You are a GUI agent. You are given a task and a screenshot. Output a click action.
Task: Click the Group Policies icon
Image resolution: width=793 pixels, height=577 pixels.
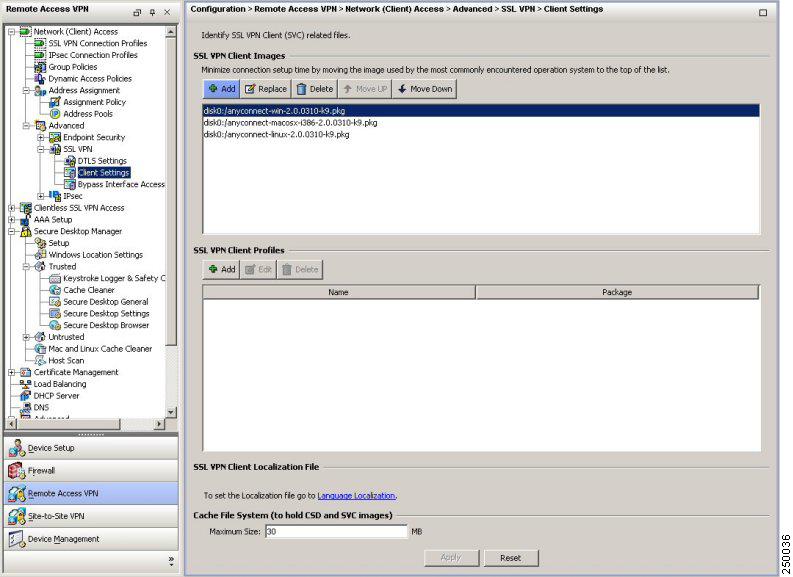pos(40,67)
